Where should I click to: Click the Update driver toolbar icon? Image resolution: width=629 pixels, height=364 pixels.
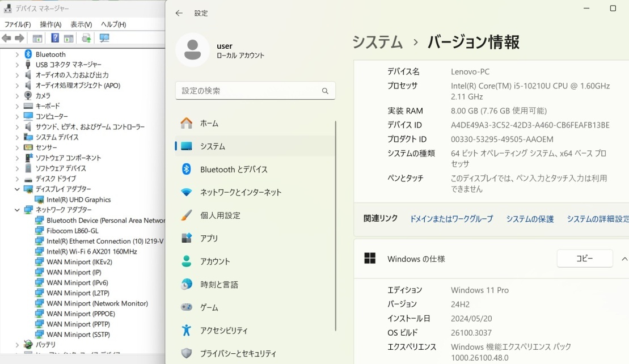(x=86, y=38)
